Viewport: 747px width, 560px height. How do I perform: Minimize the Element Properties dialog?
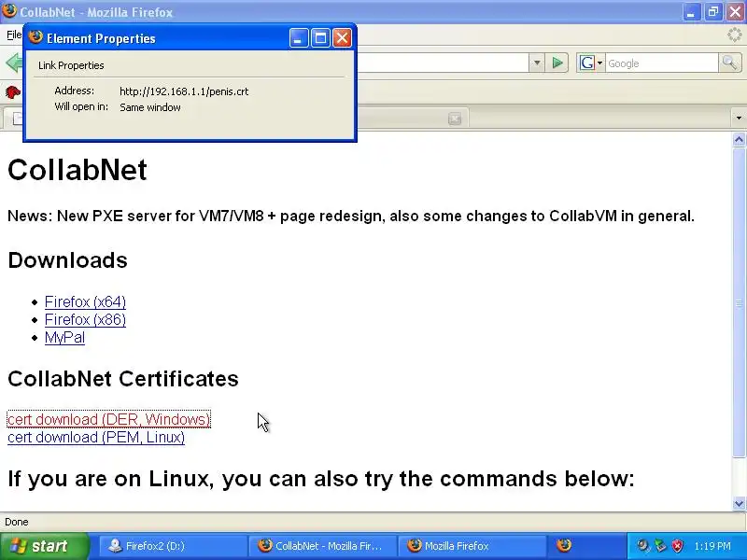[299, 38]
